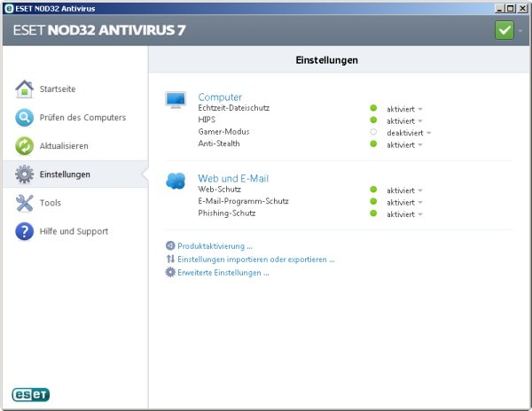Image resolution: width=532 pixels, height=411 pixels.
Task: Click the Aktualisieren green refresh icon
Action: click(x=25, y=146)
